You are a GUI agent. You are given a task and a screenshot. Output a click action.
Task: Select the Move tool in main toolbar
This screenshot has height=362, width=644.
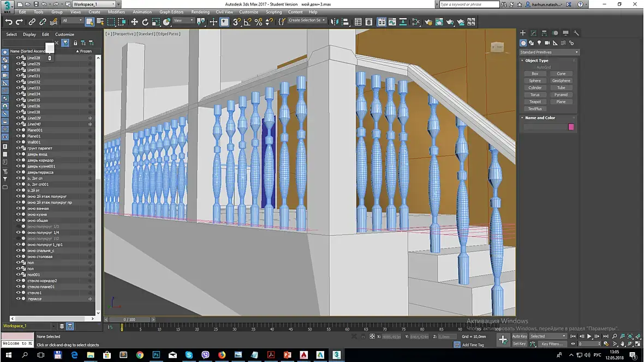coord(134,22)
